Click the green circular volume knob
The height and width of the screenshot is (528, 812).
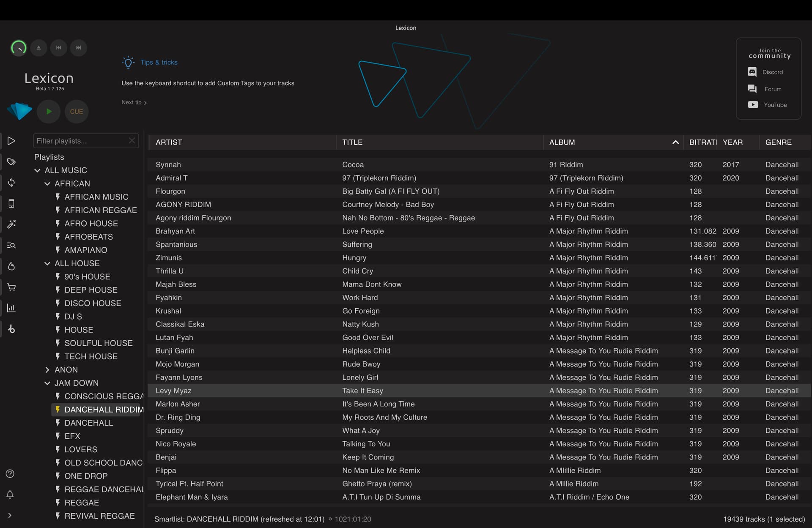click(x=19, y=48)
